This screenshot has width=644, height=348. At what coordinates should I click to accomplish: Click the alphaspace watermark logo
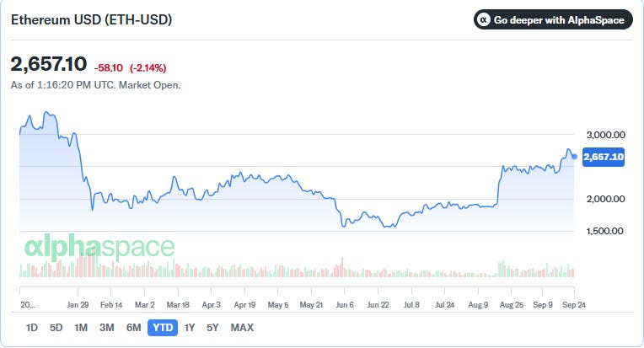(99, 247)
